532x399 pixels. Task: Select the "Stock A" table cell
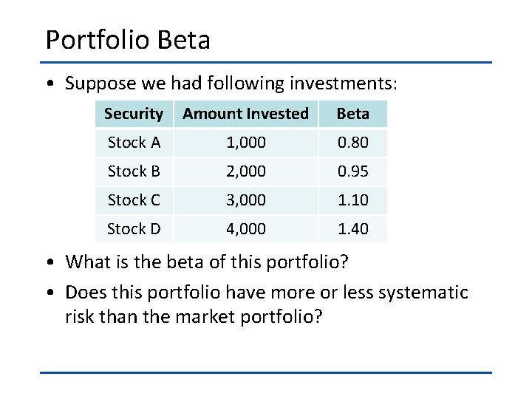pyautogui.click(x=134, y=142)
